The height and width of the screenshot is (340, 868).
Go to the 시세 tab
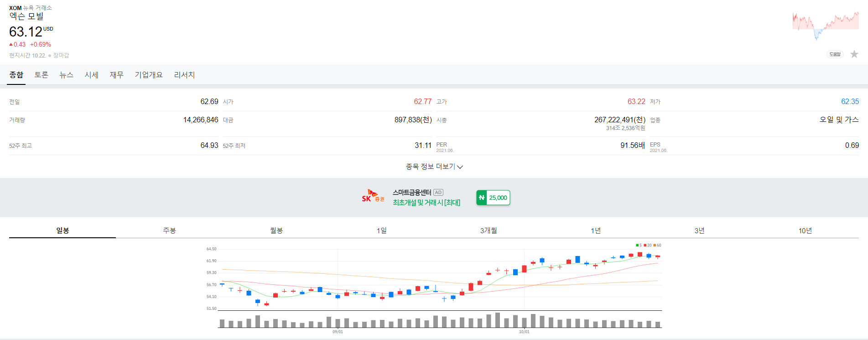click(92, 75)
